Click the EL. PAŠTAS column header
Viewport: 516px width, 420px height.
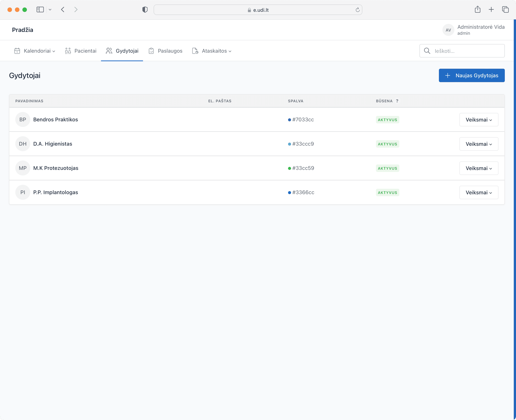pyautogui.click(x=220, y=101)
